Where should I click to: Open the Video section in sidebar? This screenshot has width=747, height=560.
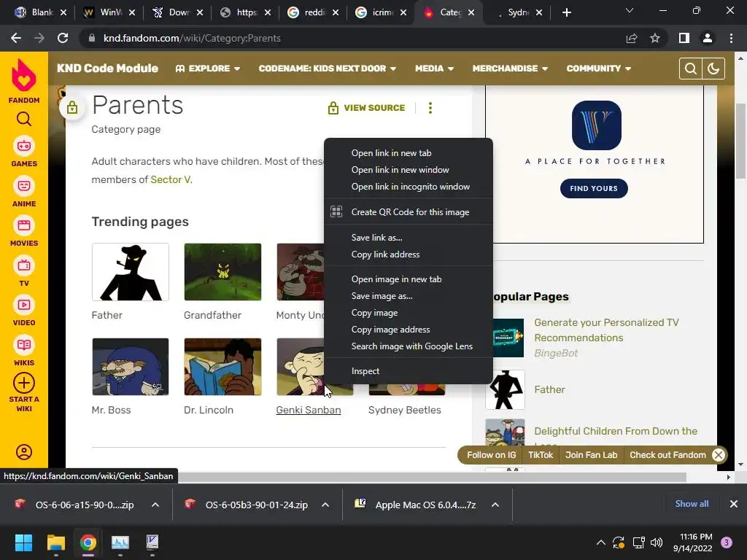click(24, 311)
